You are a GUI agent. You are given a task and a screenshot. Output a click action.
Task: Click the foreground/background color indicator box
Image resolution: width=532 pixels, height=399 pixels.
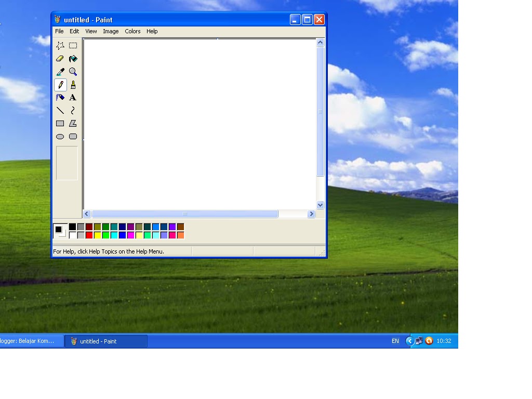[60, 231]
